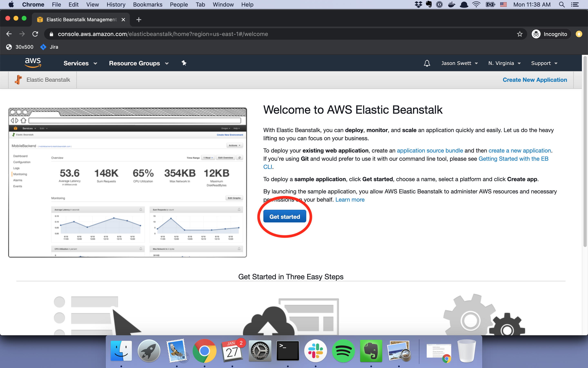Viewport: 588px width, 368px height.
Task: Open the Dropbox menu bar icon
Action: [x=418, y=4]
